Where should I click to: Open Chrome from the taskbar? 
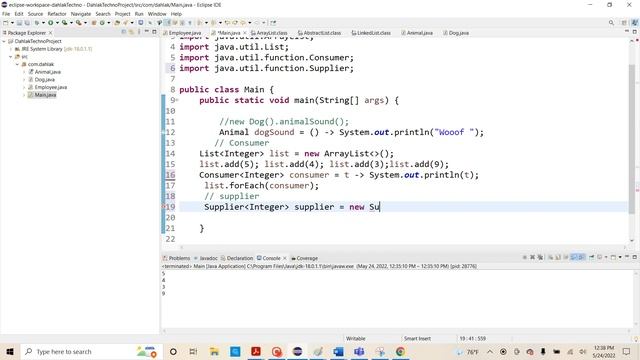[400, 351]
